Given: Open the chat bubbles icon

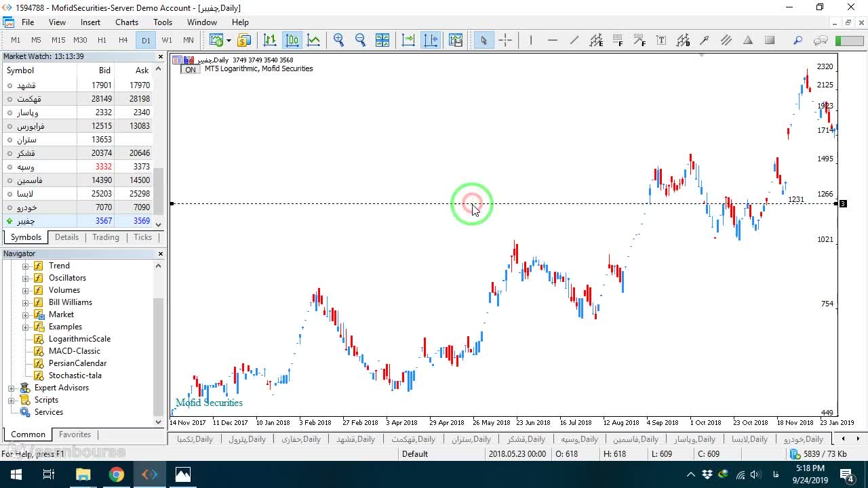Looking at the screenshot, I should coord(821,40).
